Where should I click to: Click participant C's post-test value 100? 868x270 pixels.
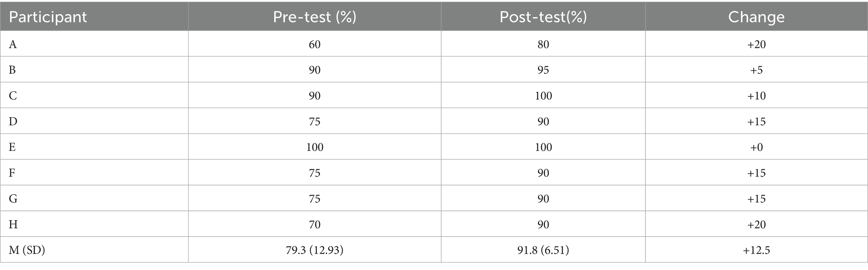tap(543, 96)
